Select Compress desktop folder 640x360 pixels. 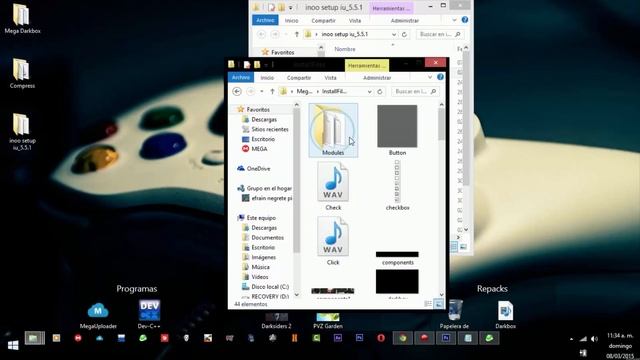(x=22, y=74)
